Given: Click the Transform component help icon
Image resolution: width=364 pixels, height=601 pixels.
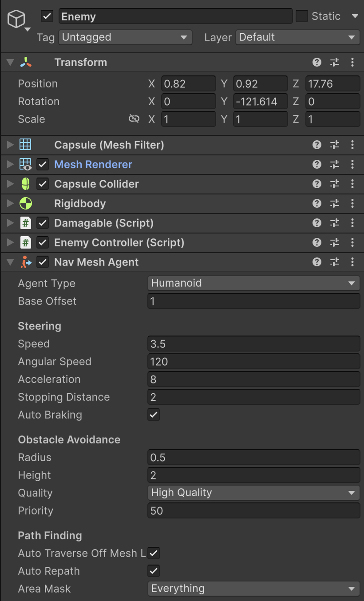Looking at the screenshot, I should coord(317,63).
